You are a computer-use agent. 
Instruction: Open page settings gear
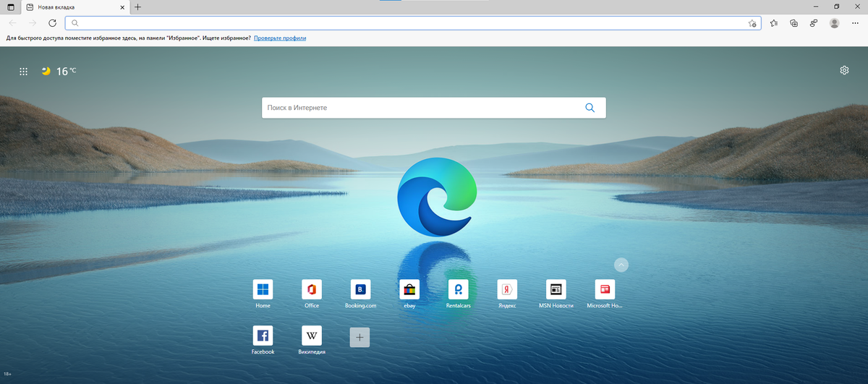click(x=844, y=70)
